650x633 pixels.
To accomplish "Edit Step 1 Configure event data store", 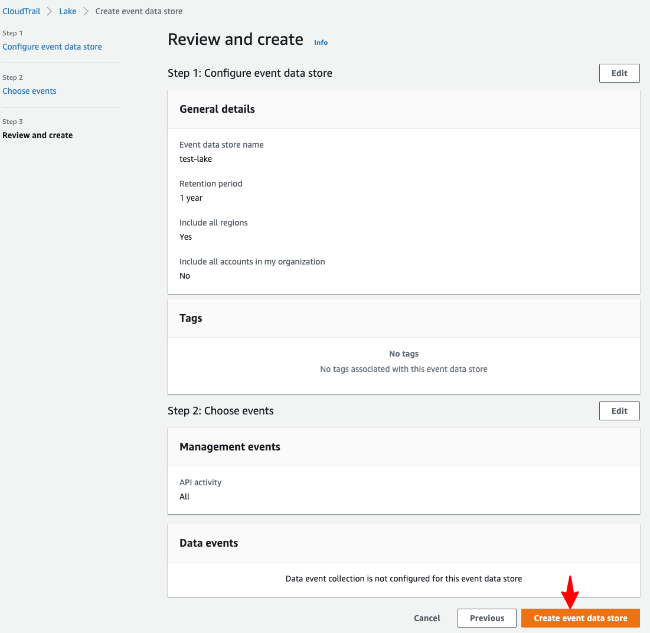I will (x=619, y=73).
